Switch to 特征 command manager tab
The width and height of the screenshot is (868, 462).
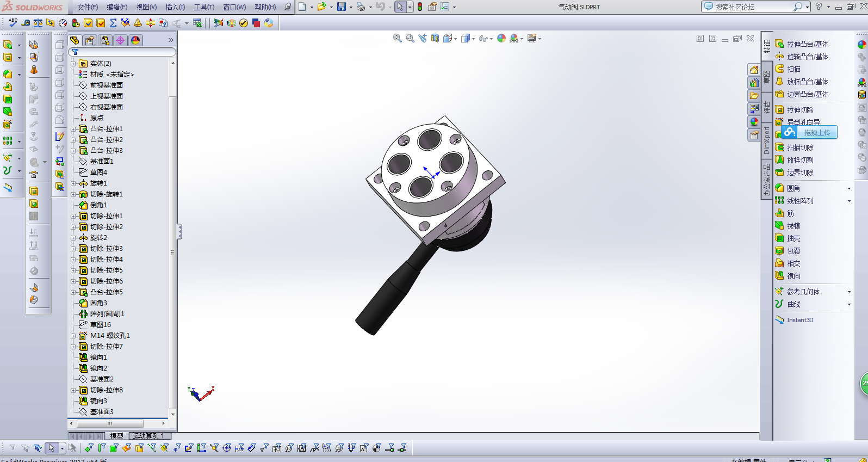767,46
